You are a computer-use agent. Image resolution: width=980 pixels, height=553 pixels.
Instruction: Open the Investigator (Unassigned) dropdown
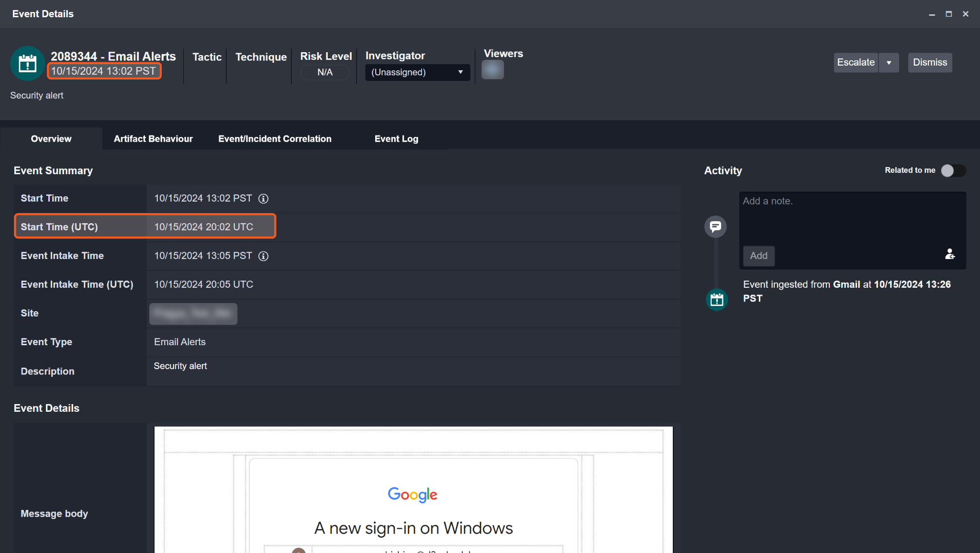click(x=417, y=72)
